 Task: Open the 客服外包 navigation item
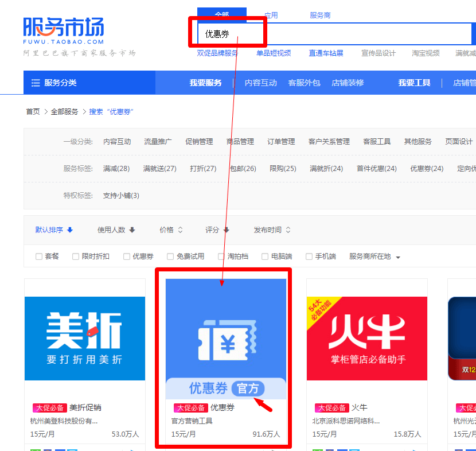coord(304,83)
